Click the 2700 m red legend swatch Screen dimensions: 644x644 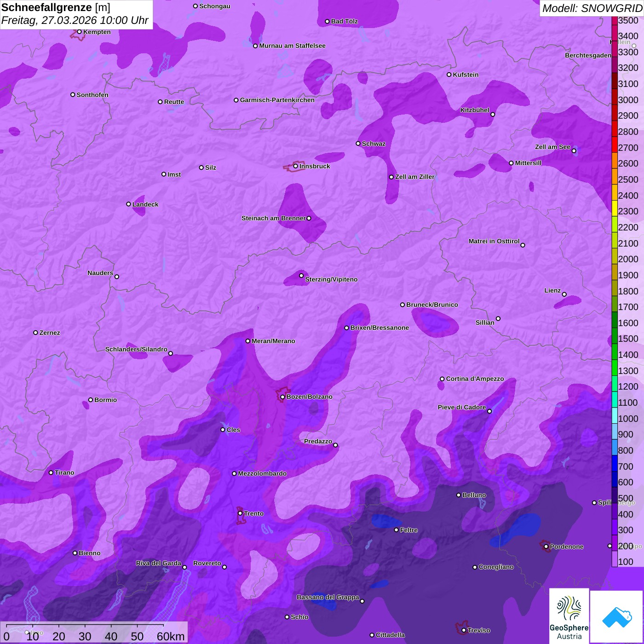pyautogui.click(x=615, y=144)
